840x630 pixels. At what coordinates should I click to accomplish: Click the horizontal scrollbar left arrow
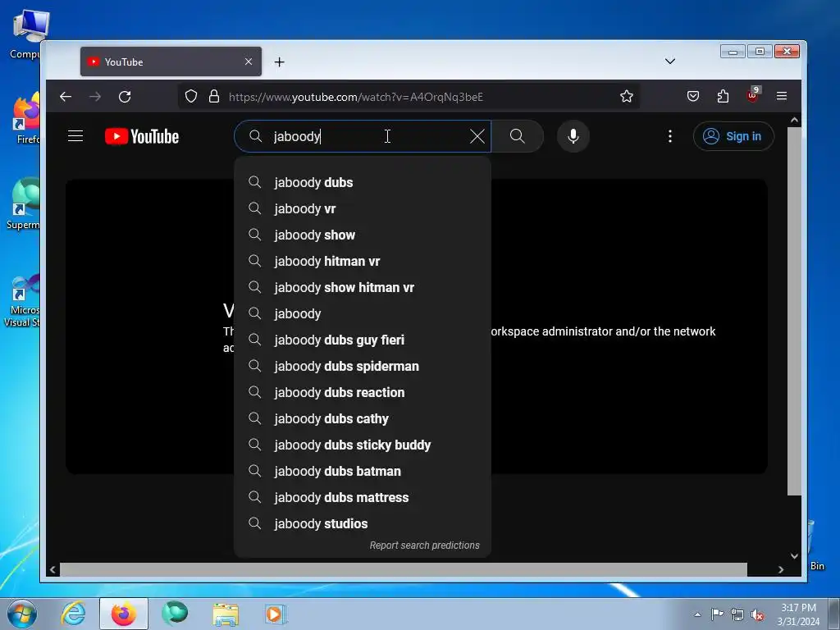click(52, 569)
